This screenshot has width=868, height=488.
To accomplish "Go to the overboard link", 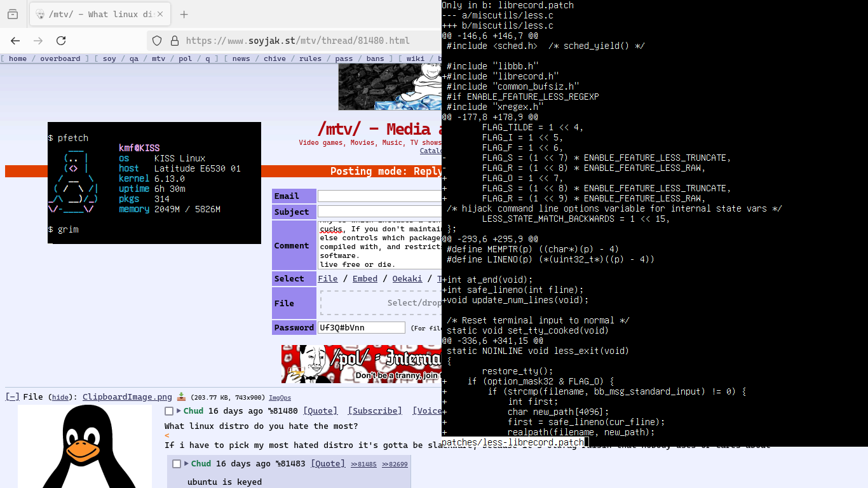I will [60, 58].
